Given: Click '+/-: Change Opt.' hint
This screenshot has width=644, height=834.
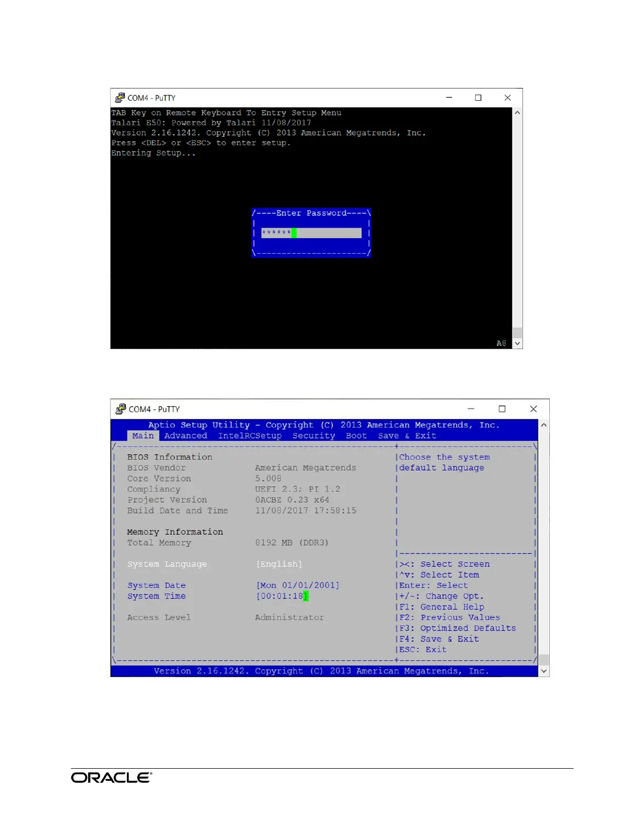Looking at the screenshot, I should pyautogui.click(x=441, y=596).
